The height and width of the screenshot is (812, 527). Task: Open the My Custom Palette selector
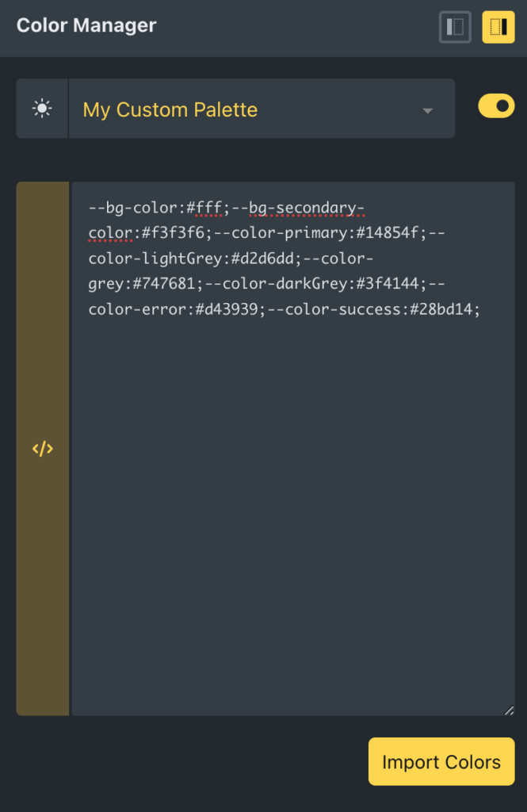pyautogui.click(x=262, y=109)
